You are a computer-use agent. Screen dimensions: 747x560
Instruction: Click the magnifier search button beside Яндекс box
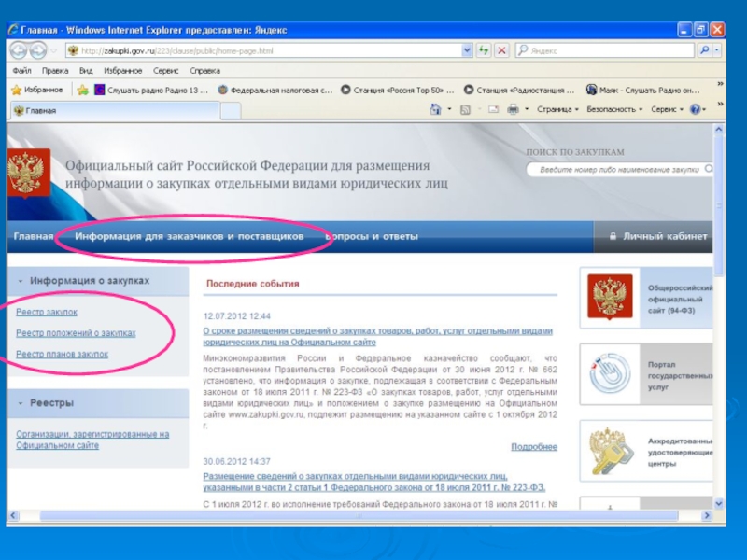point(705,50)
